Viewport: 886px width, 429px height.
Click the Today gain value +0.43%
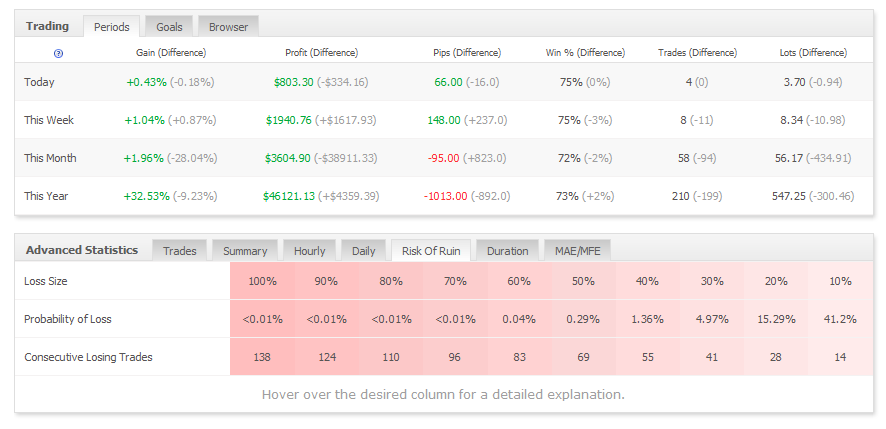tap(146, 82)
